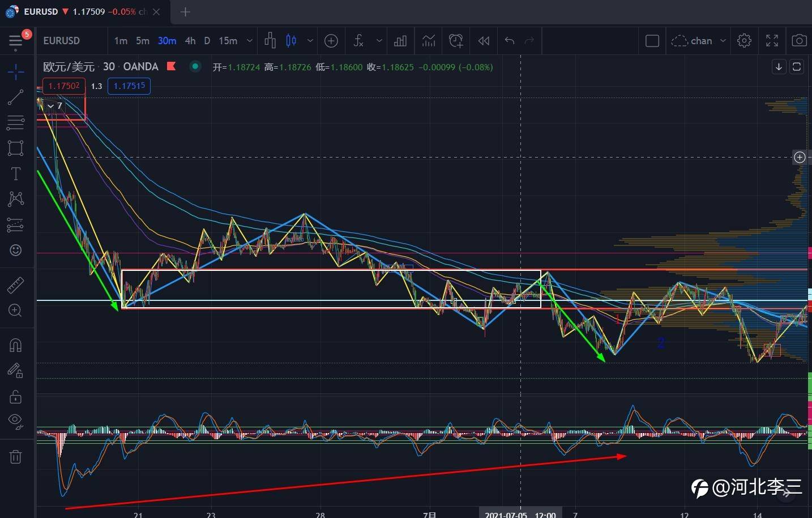Click the alert clock icon
Screen dimensions: 812x518
(456, 41)
